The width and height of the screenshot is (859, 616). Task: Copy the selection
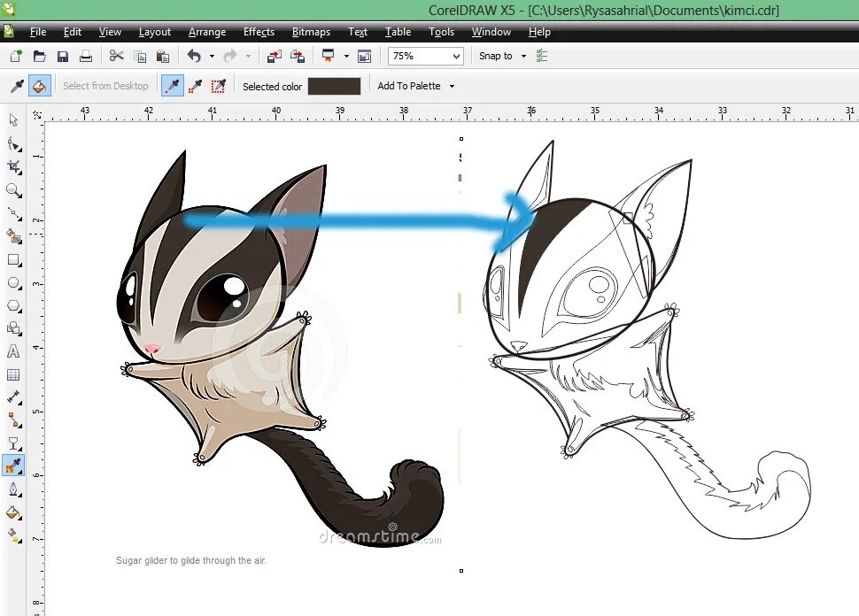click(x=140, y=56)
